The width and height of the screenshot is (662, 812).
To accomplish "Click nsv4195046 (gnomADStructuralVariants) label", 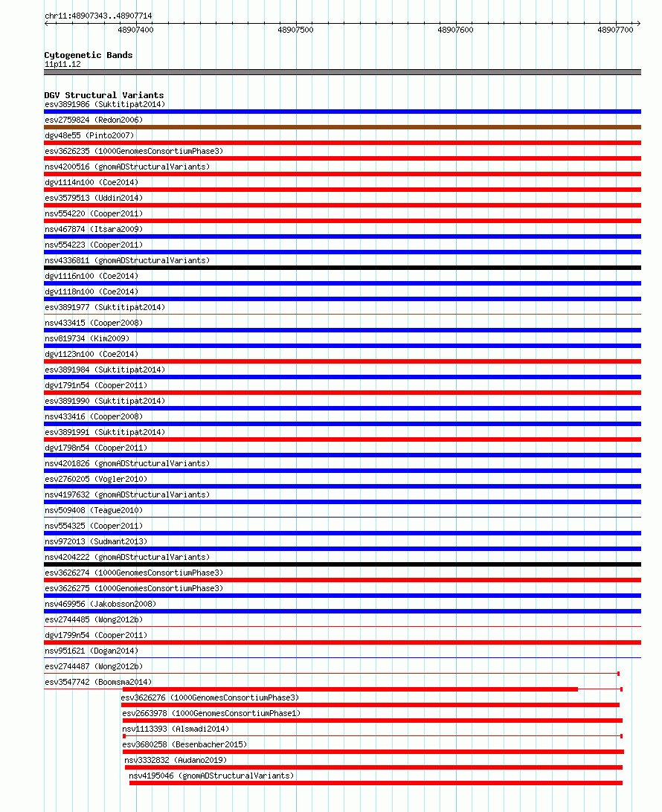I will 211,776.
